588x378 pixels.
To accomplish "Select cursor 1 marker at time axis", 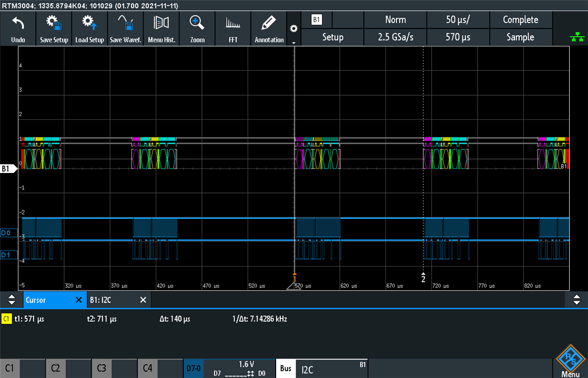I will 295,278.
